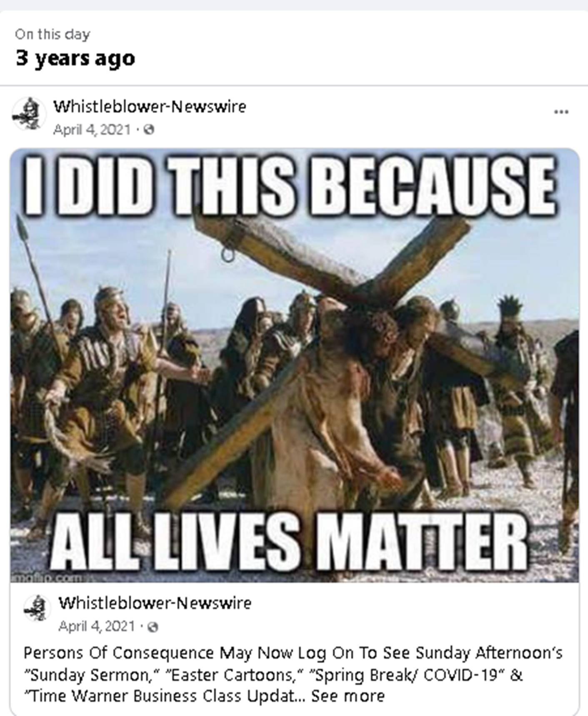Open the meme image of man carrying cross
The height and width of the screenshot is (716, 588).
[x=295, y=365]
